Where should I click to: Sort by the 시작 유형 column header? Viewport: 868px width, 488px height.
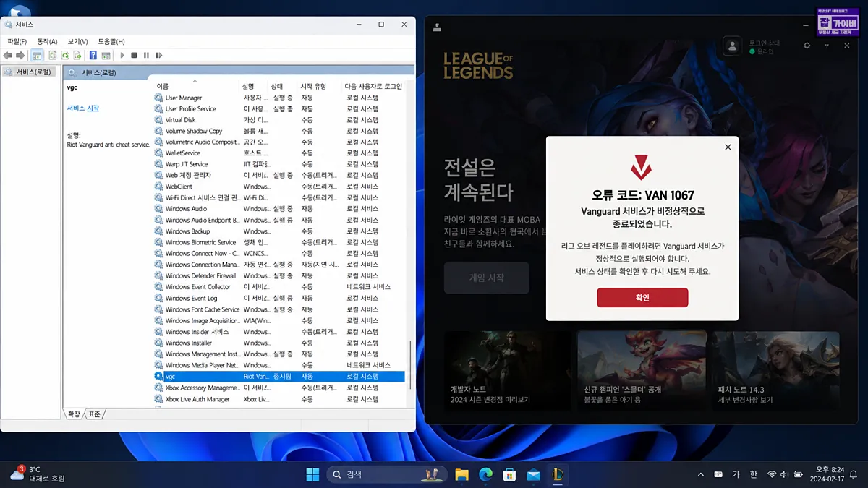pos(319,86)
